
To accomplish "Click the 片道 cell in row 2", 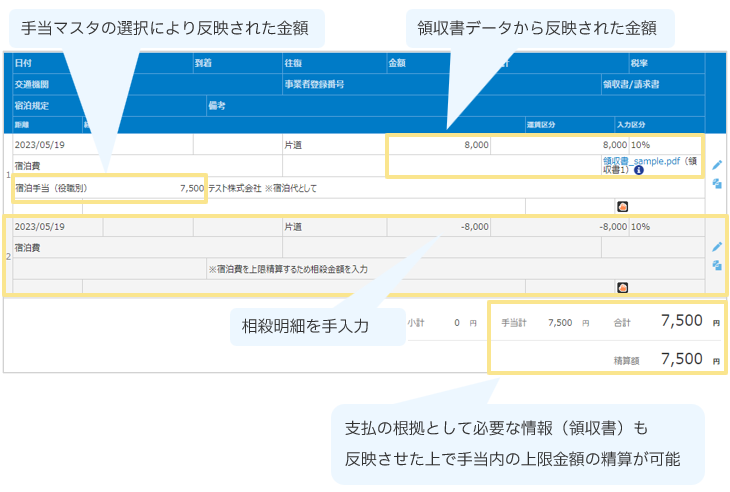I will [x=294, y=227].
